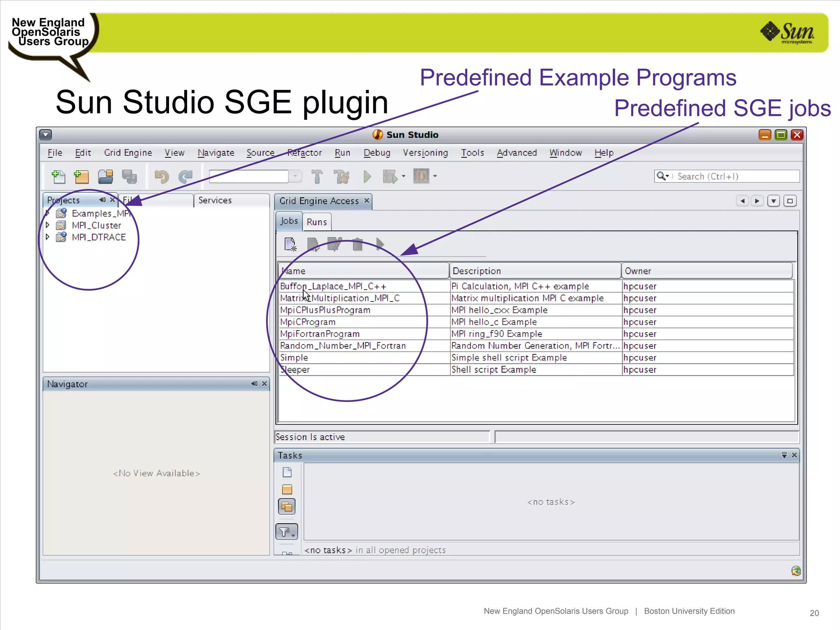Select the Projects tab

(64, 200)
